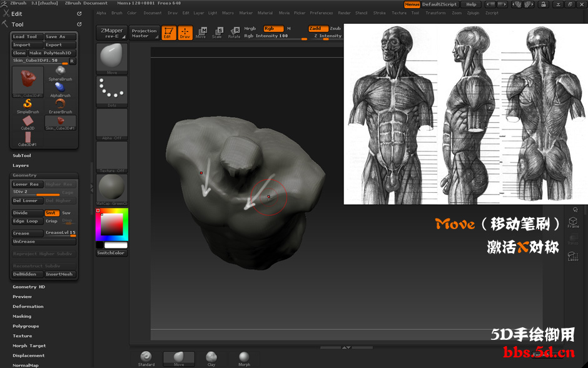
Task: Activate the orange Draw mode button
Action: (185, 33)
